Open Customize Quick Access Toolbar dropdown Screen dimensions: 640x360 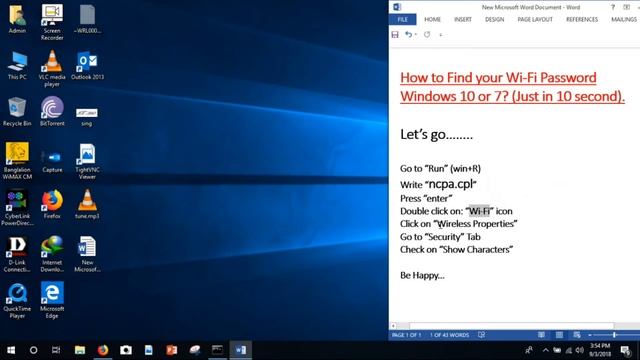tap(440, 35)
